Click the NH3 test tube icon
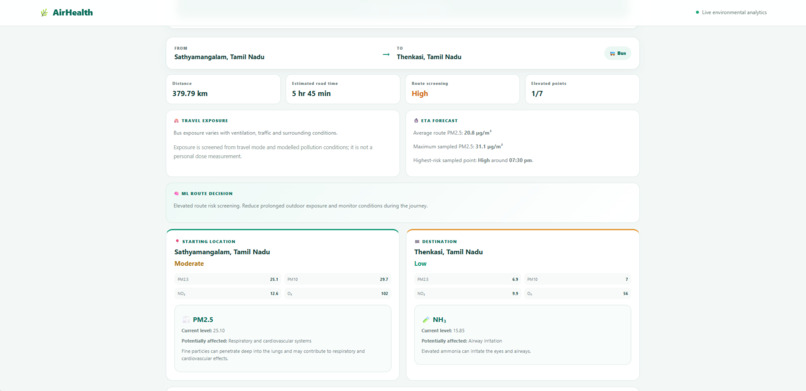Image resolution: width=806 pixels, height=391 pixels. click(x=426, y=320)
